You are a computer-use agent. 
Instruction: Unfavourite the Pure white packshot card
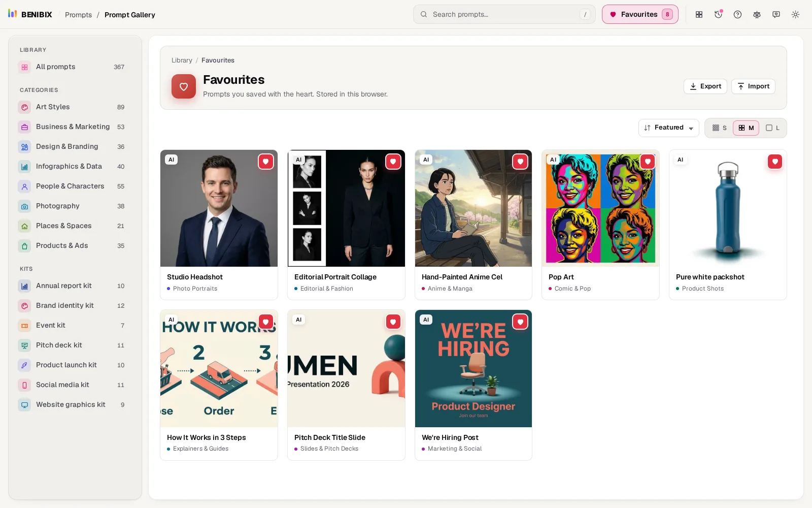[x=775, y=162]
